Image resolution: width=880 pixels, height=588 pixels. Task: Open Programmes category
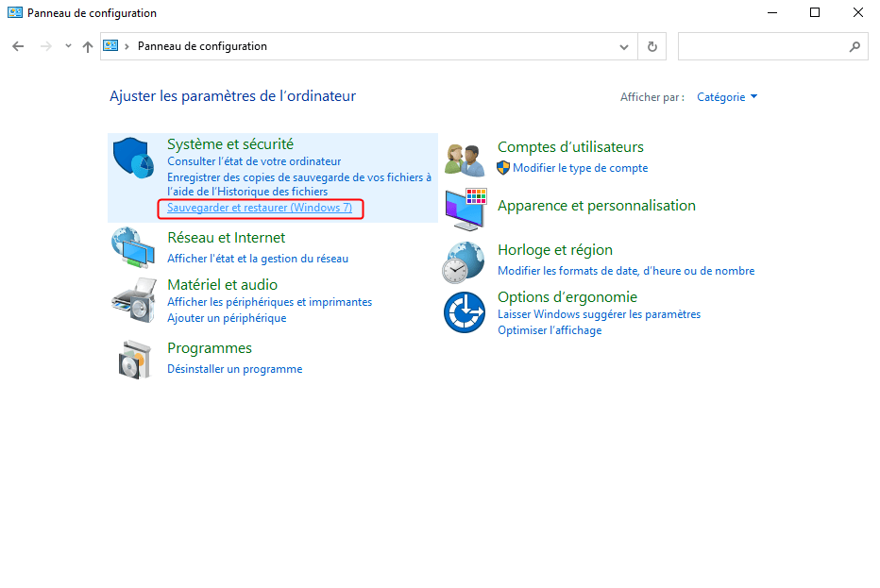click(210, 348)
